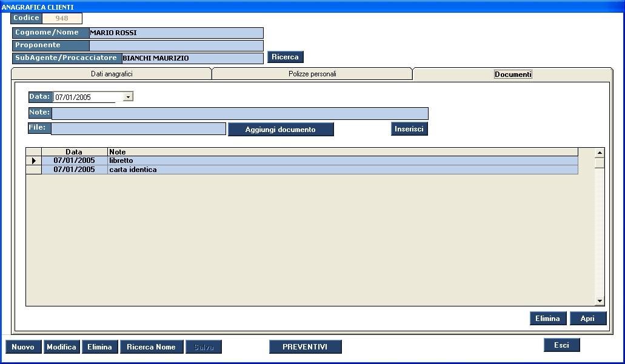Viewport: 625px width, 364px height.
Task: Click the documents list scrollbar thumb
Action: pyautogui.click(x=600, y=163)
